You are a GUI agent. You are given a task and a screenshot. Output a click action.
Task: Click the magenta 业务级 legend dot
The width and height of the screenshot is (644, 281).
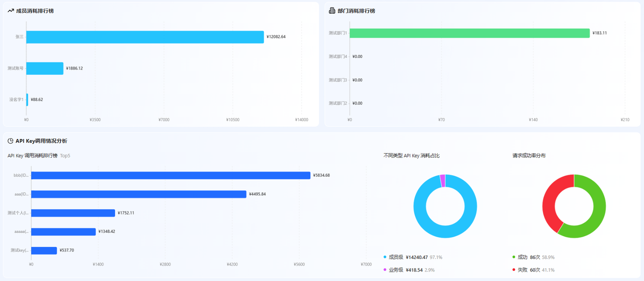[385, 270]
